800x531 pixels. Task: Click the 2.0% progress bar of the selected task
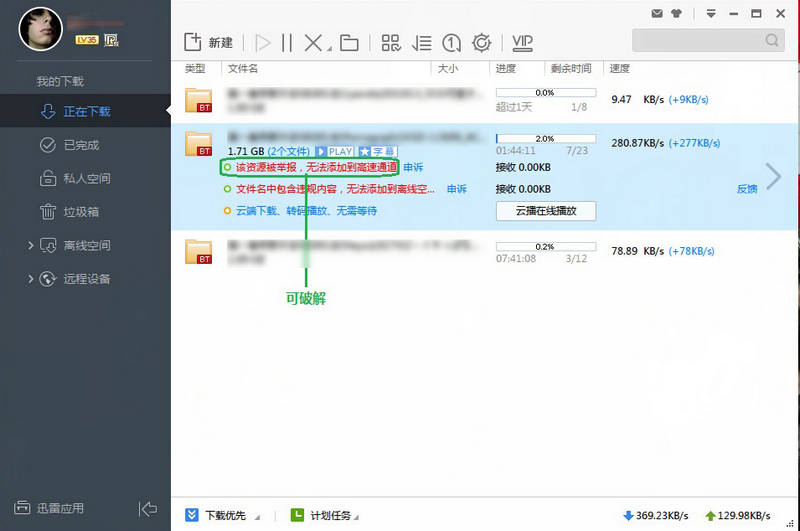(545, 138)
